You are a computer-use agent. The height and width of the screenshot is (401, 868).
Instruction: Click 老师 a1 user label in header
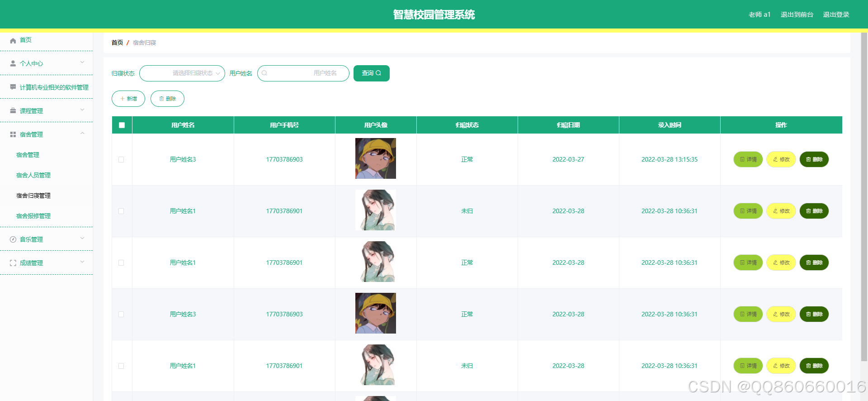759,14
